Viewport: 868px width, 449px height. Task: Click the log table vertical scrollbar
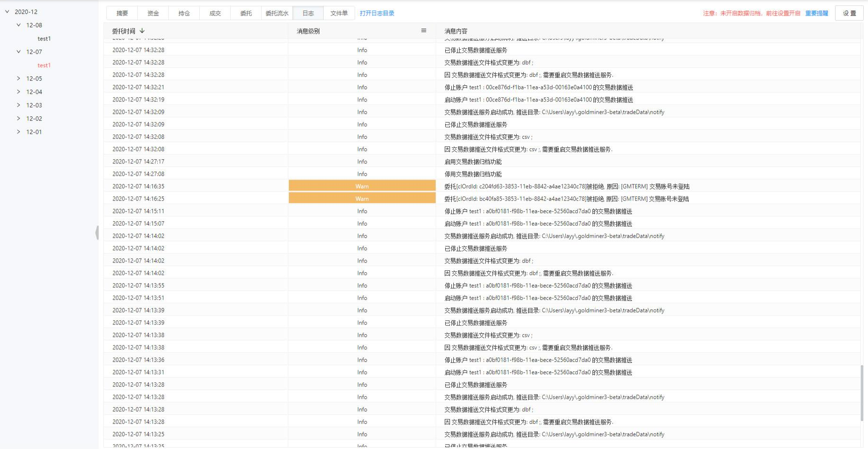click(861, 393)
